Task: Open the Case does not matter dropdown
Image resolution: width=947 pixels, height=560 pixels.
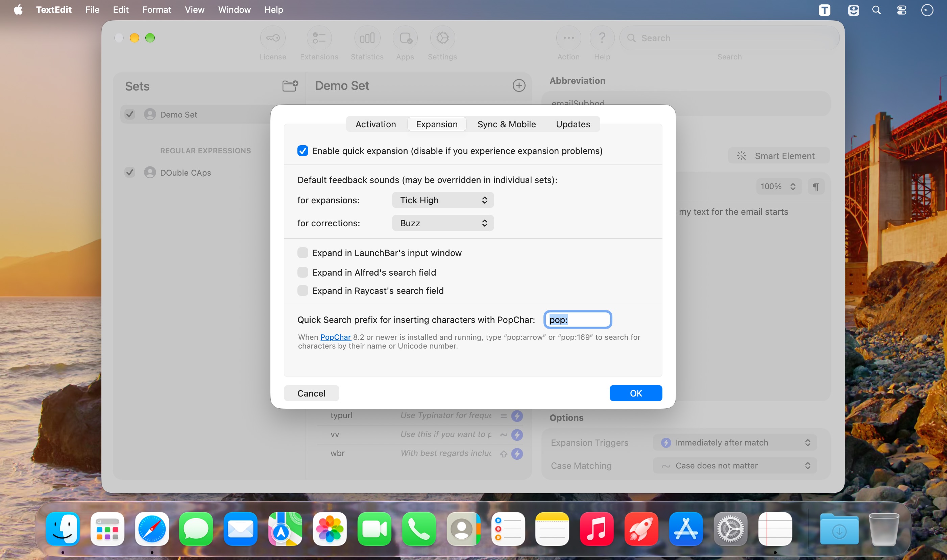Action: (735, 466)
